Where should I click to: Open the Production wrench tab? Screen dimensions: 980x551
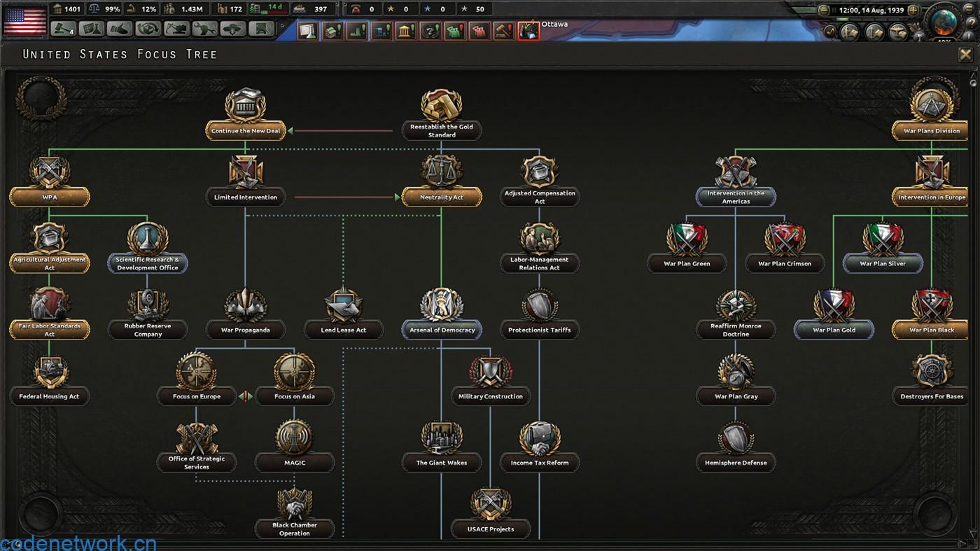204,29
